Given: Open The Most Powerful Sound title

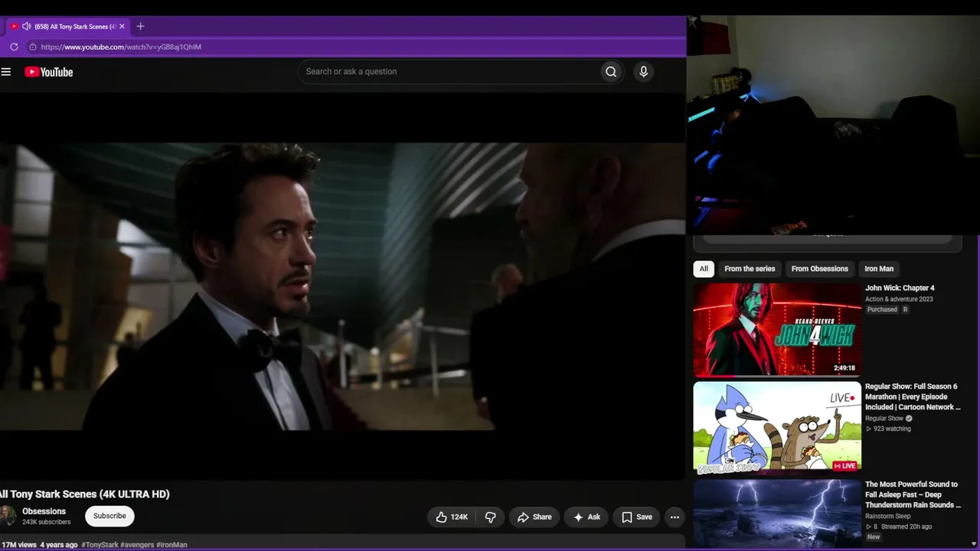Looking at the screenshot, I should 913,494.
